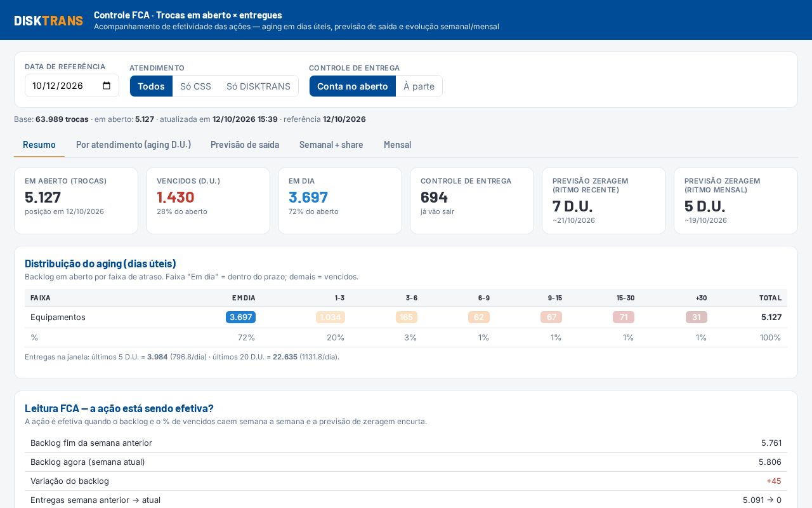Click the Entregas semana value 5.091 → 0
Viewport: 812px width, 508px height.
click(x=762, y=500)
